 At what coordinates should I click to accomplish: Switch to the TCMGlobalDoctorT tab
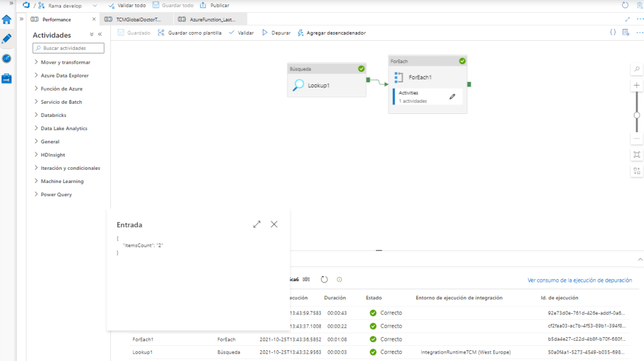[134, 19]
